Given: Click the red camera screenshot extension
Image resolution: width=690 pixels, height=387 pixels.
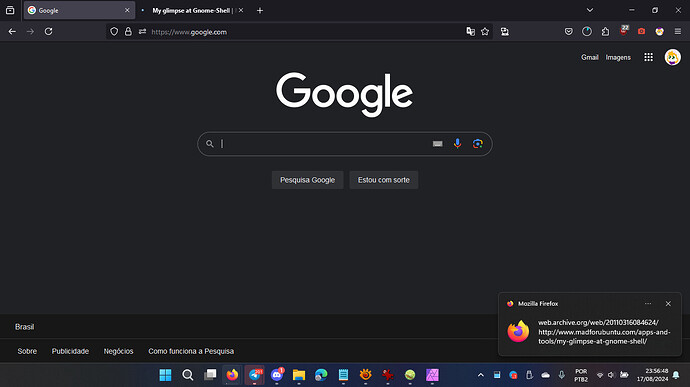Looking at the screenshot, I should point(641,32).
